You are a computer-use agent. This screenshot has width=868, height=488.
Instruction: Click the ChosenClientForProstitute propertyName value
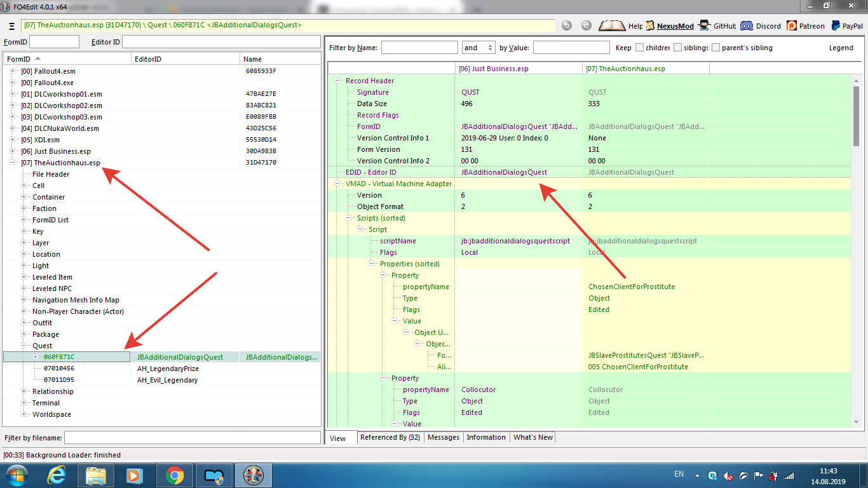(x=632, y=287)
